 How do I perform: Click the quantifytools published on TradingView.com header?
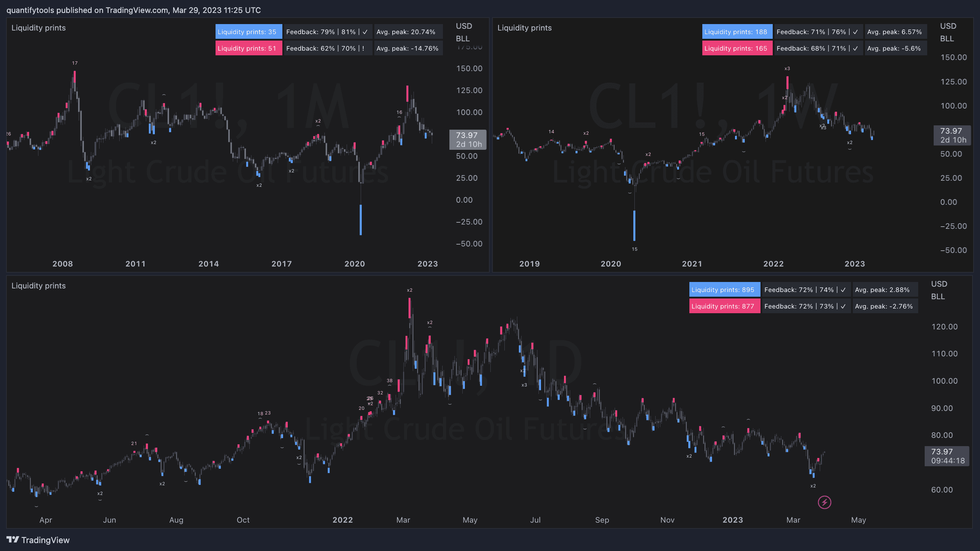(x=134, y=10)
